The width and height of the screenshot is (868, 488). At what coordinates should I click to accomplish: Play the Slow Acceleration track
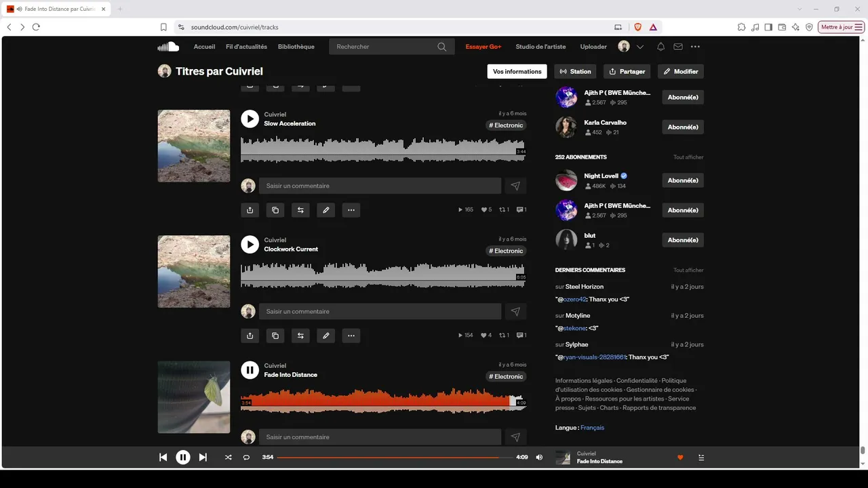[x=250, y=119]
